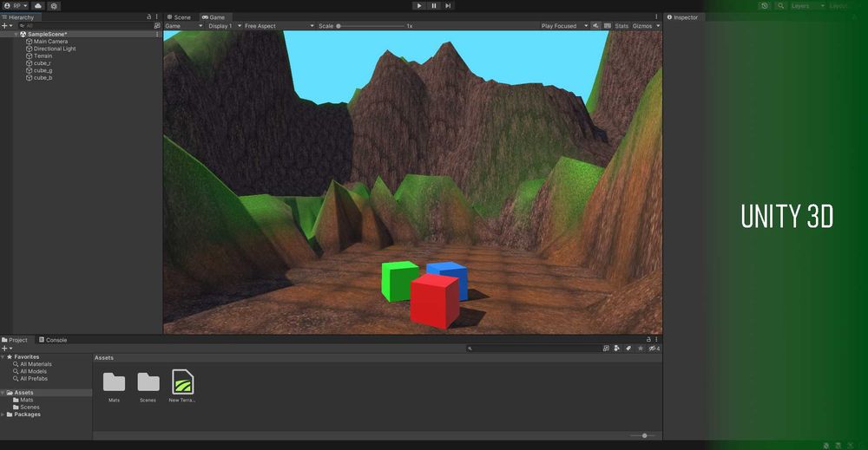868x450 pixels.
Task: Click the cube icon beside Main Camera
Action: (29, 42)
